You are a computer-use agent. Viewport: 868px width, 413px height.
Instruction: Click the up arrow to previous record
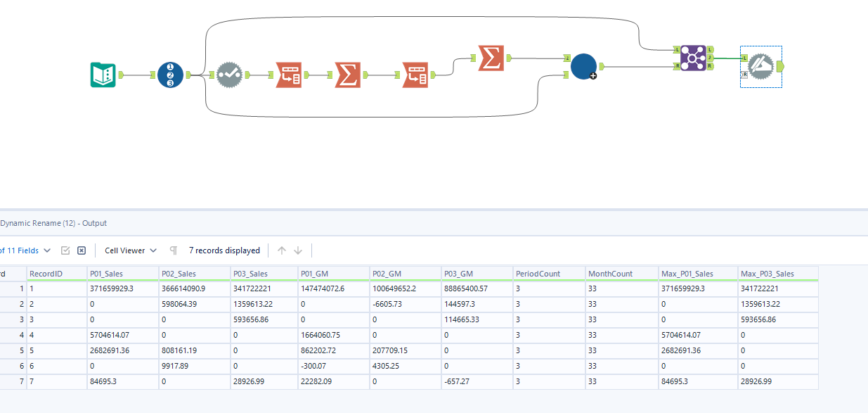[x=282, y=250]
